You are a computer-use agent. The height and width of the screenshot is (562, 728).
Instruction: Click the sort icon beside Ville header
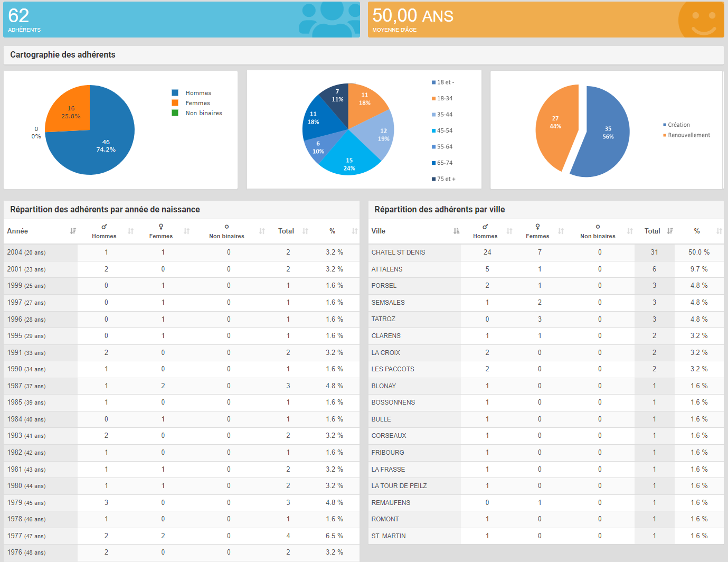tap(456, 231)
